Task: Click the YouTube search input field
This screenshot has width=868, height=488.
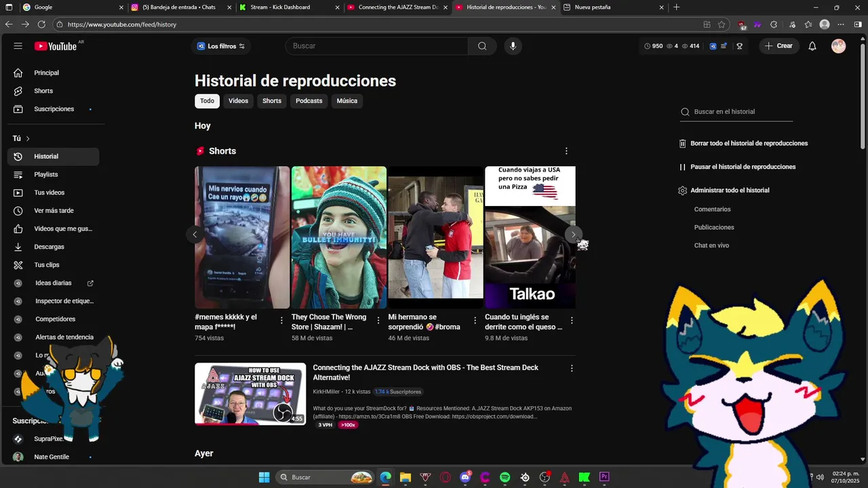Action: tap(376, 46)
